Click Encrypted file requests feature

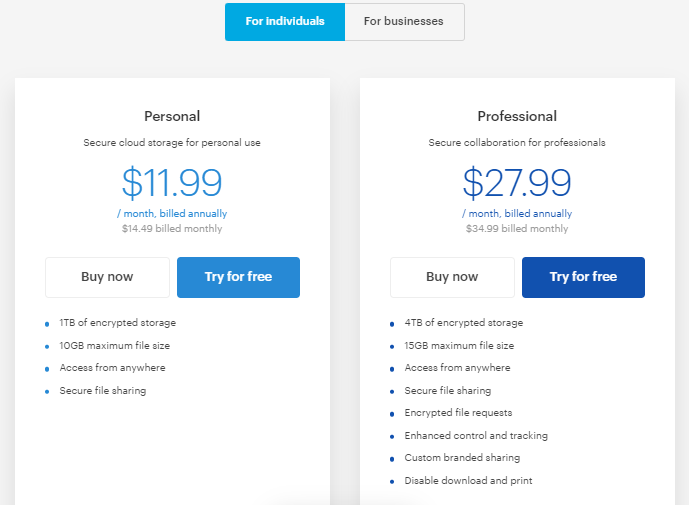[x=458, y=413]
